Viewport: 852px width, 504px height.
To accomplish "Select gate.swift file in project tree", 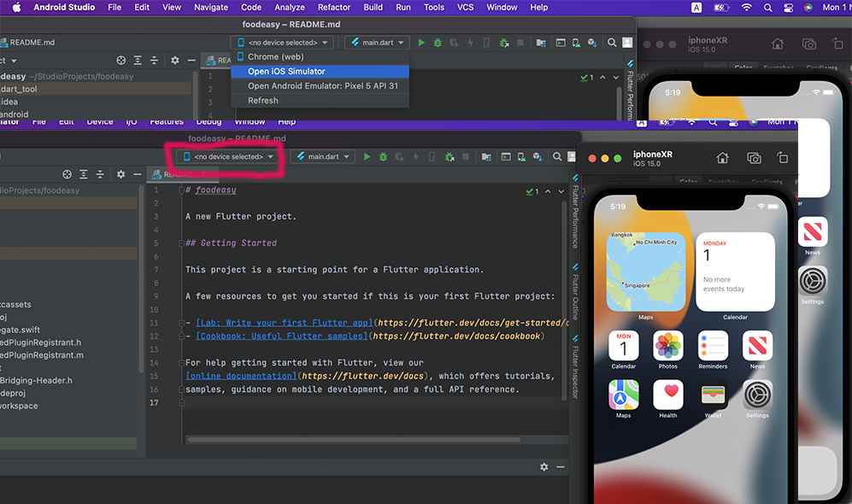I will click(21, 330).
